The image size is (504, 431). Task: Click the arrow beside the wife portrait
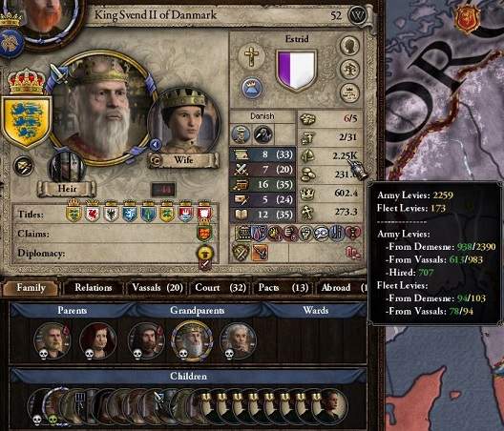(x=156, y=145)
